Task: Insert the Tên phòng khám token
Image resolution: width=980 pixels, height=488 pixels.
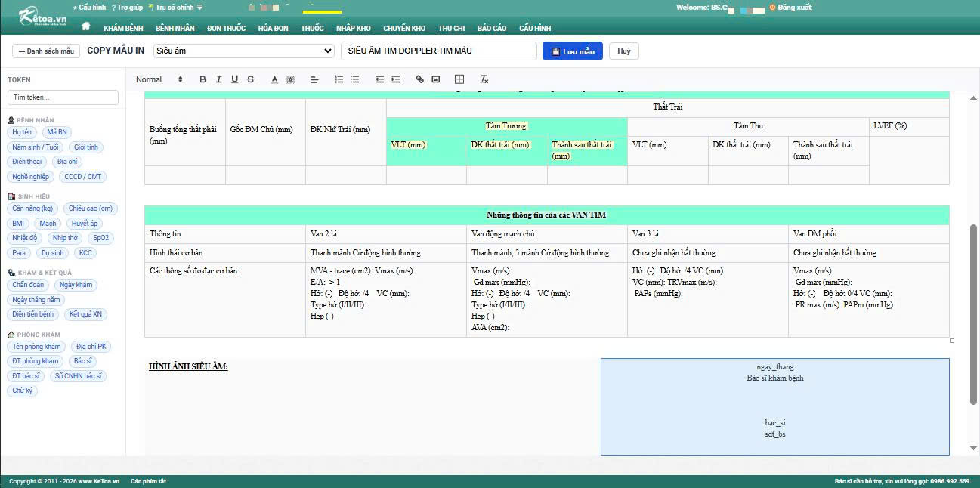Action: [37, 347]
